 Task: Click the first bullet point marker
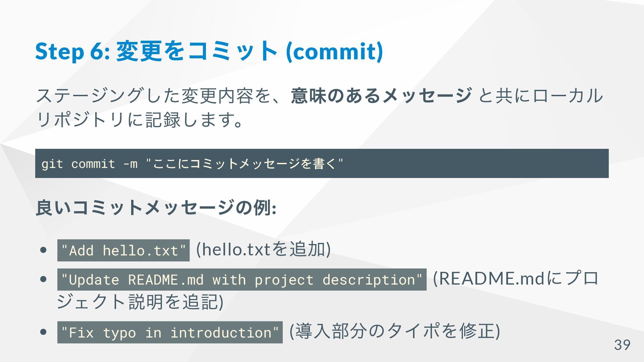coord(43,250)
